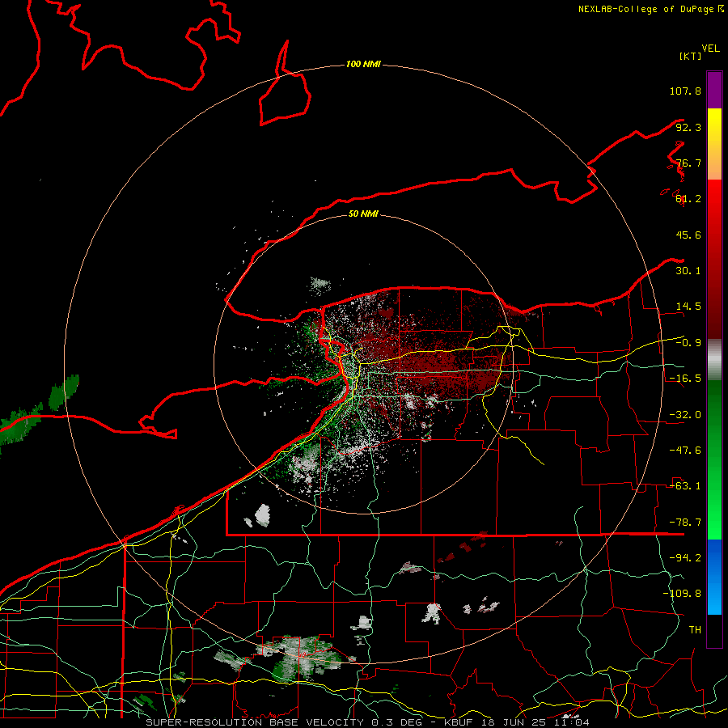Click the -94.2 value on velocity scale
The width and height of the screenshot is (728, 728).
point(685,558)
